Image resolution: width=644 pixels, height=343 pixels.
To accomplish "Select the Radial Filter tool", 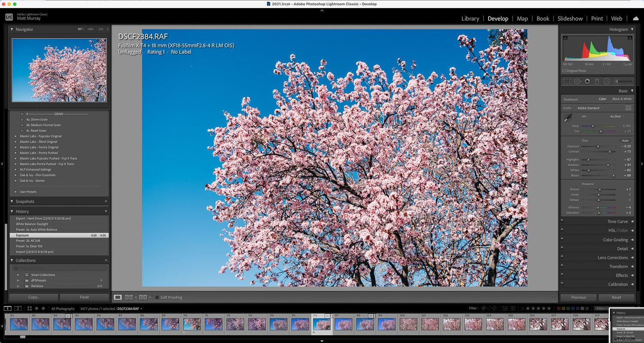I will click(x=607, y=81).
